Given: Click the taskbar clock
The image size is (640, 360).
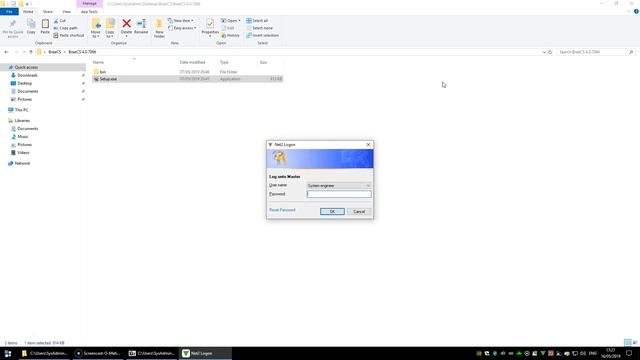Looking at the screenshot, I should point(611,353).
